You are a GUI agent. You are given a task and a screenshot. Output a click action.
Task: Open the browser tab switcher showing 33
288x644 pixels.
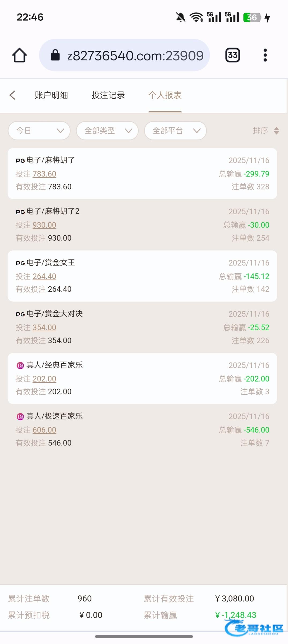coord(232,55)
